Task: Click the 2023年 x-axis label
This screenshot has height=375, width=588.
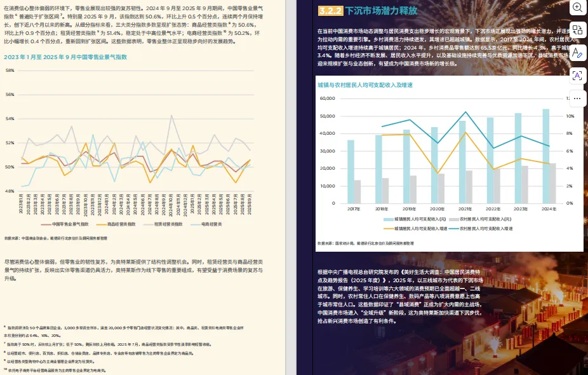Action: pyautogui.click(x=521, y=209)
